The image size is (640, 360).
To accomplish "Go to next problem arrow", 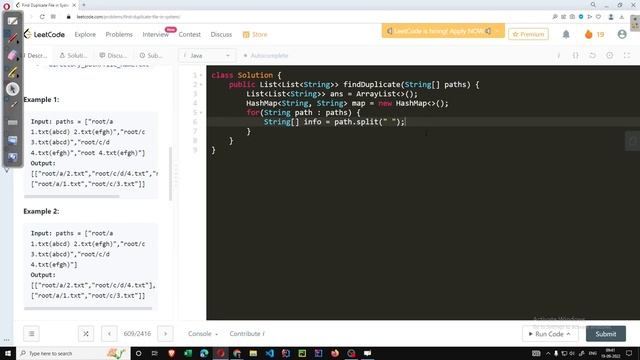I will click(165, 334).
